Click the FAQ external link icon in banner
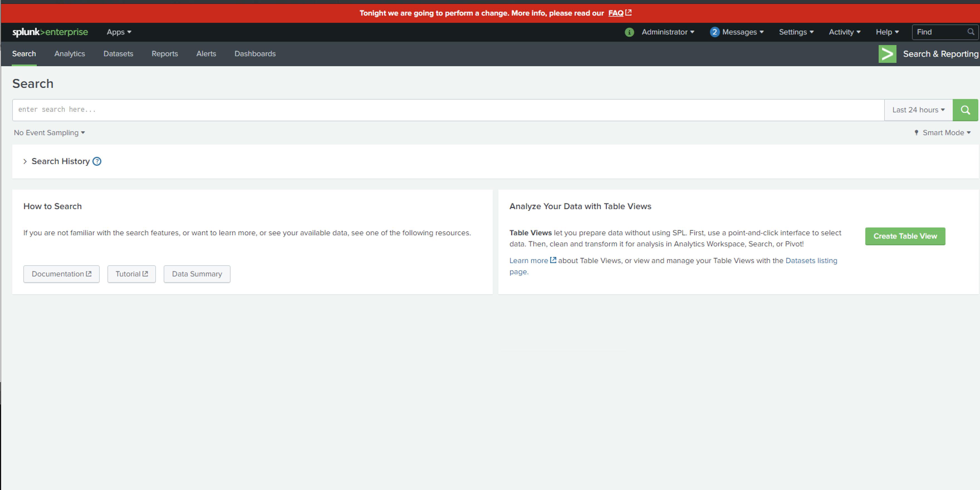Image resolution: width=980 pixels, height=490 pixels. click(x=628, y=13)
